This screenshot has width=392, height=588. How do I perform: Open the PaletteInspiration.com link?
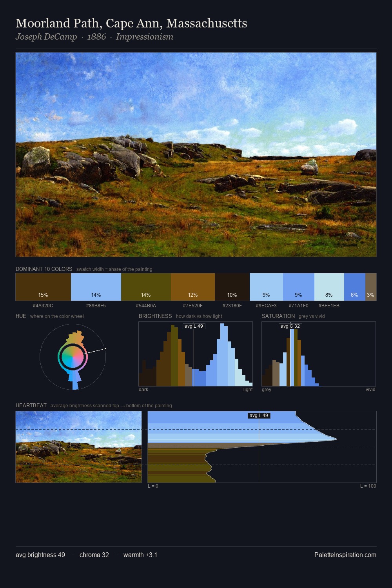345,555
